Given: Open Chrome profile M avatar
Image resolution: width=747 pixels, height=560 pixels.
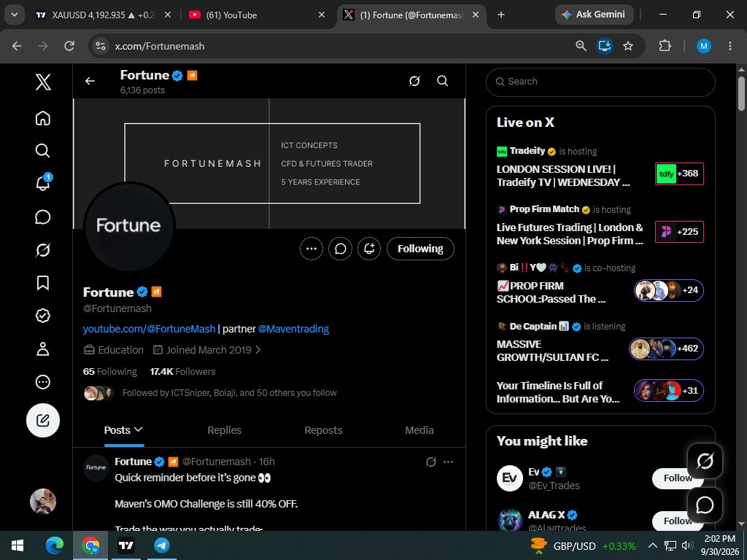Looking at the screenshot, I should [x=704, y=46].
